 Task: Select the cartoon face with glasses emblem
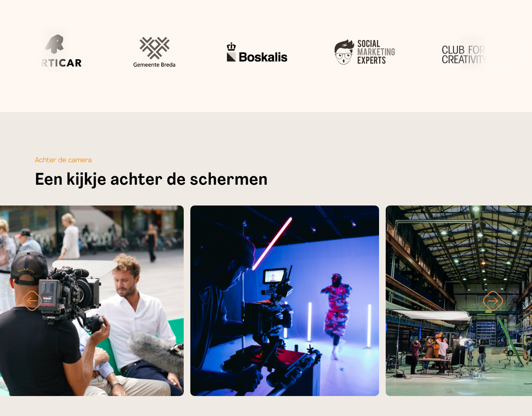(344, 52)
